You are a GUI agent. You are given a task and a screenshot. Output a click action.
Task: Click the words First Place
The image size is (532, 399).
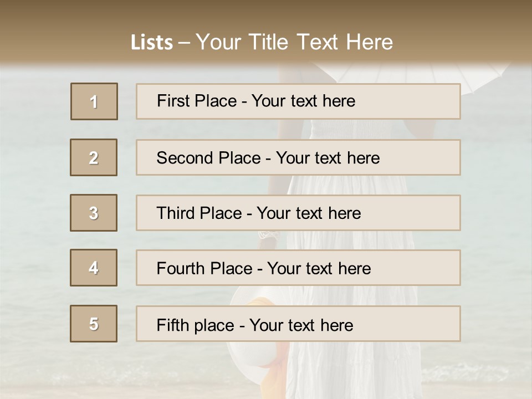(x=197, y=101)
